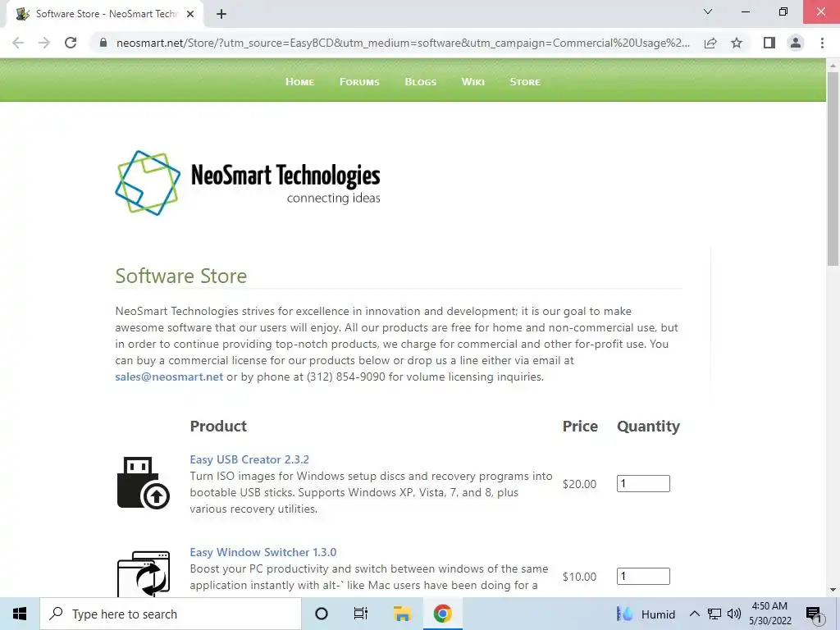The image size is (840, 630).
Task: Open the Windows Start menu
Action: click(20, 614)
